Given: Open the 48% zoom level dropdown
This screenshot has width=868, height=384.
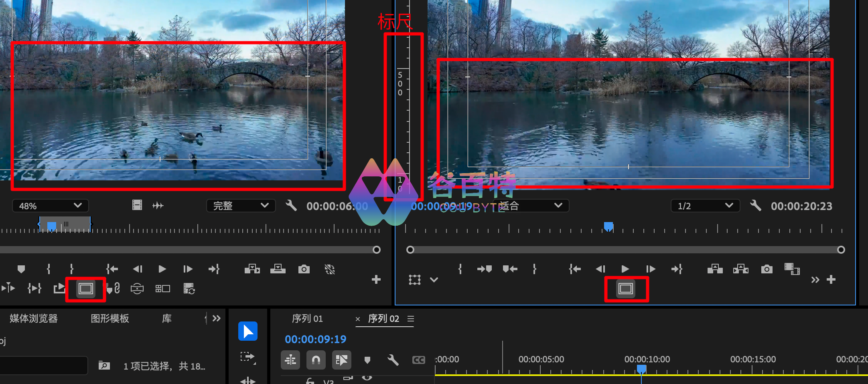Looking at the screenshot, I should [50, 206].
